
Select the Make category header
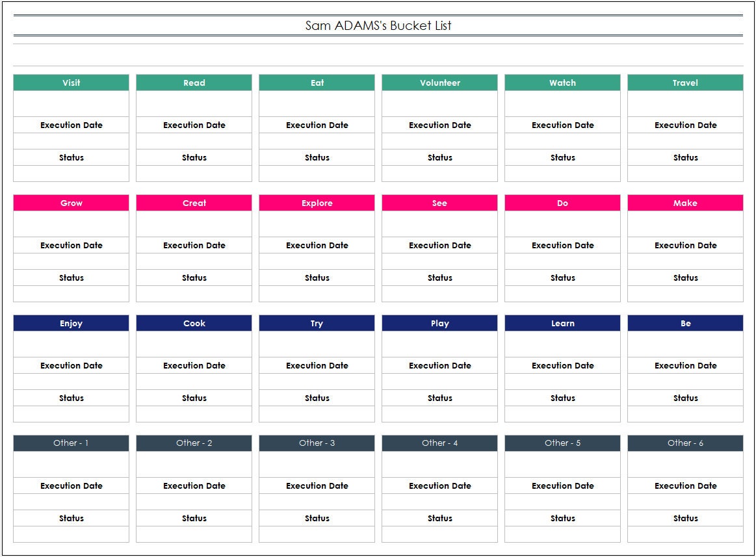pyautogui.click(x=684, y=203)
